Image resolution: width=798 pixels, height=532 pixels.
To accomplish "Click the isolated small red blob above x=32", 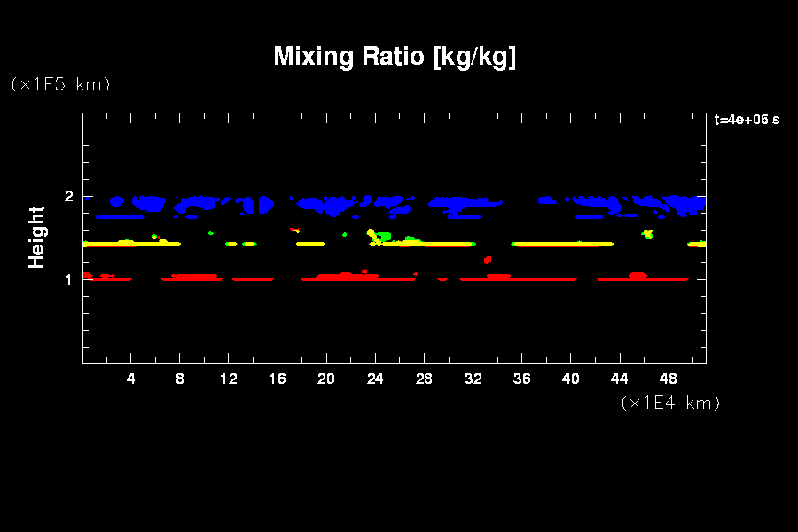I will 487,260.
